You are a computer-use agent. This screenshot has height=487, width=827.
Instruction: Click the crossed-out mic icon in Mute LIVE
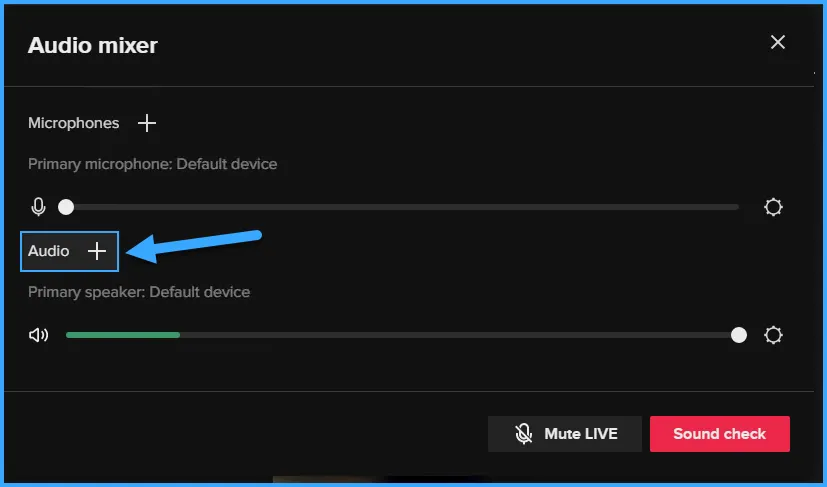coord(523,434)
